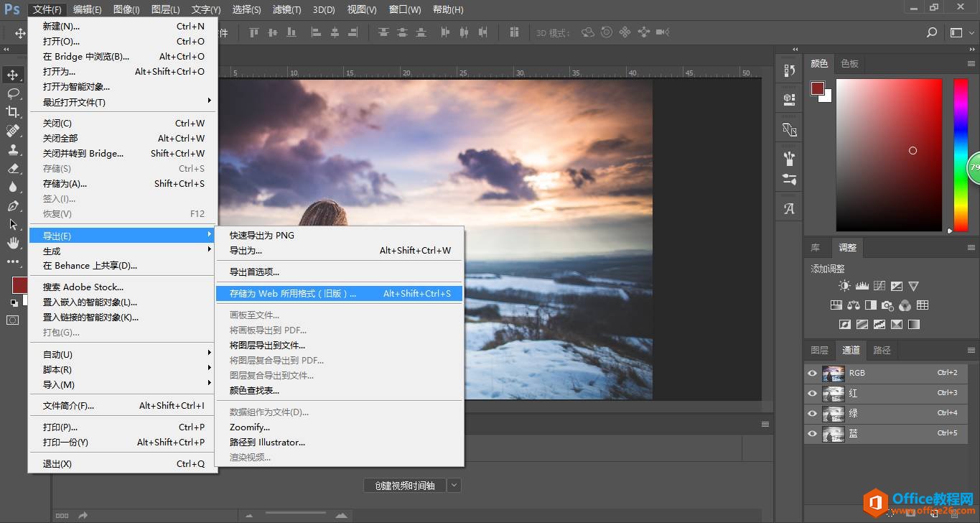Viewport: 980px width, 523px height.
Task: Pick the Eraser tool in toolbar
Action: (x=13, y=168)
